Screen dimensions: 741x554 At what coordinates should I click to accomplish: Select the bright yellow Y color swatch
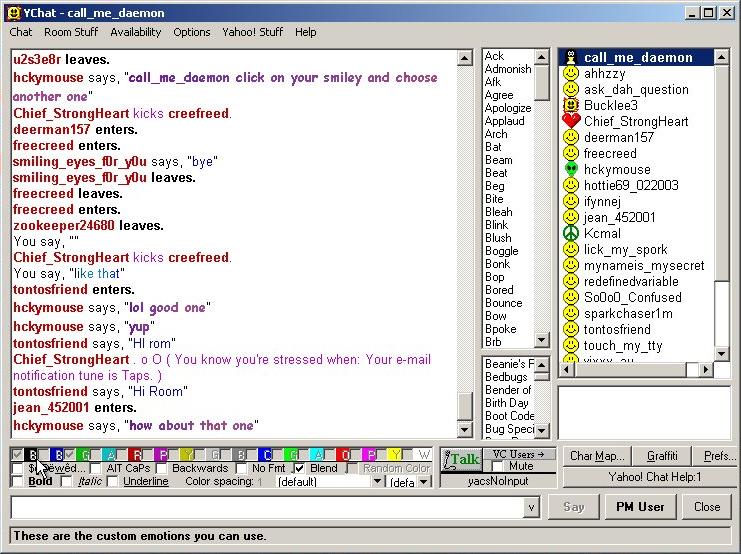point(394,455)
